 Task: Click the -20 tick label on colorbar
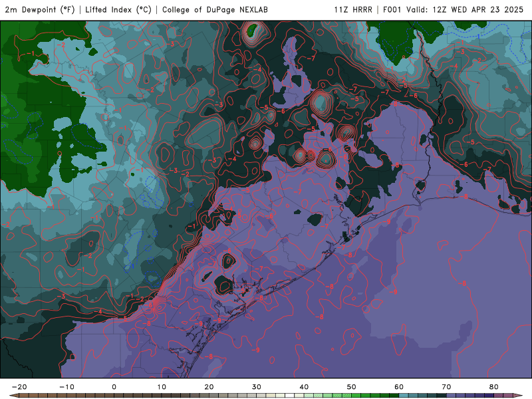(19, 387)
